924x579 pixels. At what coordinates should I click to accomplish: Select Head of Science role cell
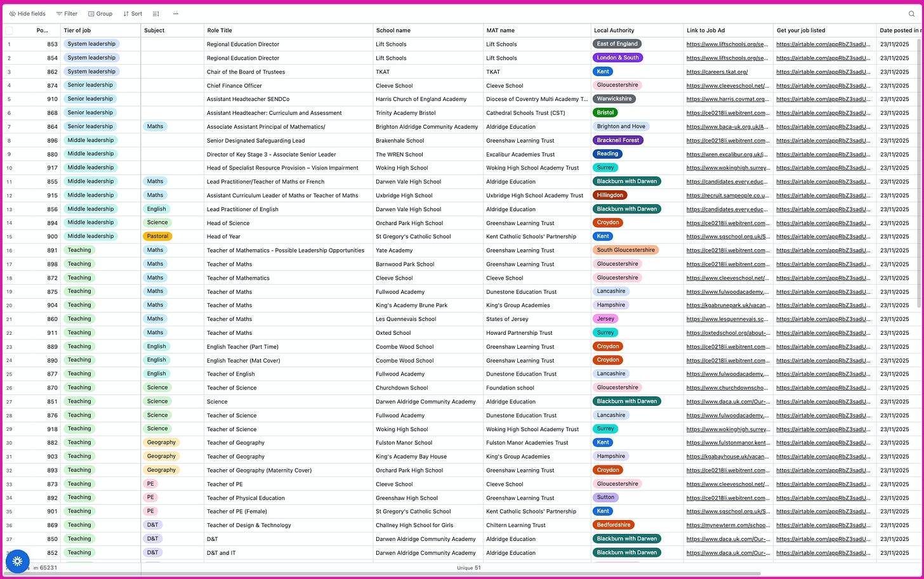(288, 223)
